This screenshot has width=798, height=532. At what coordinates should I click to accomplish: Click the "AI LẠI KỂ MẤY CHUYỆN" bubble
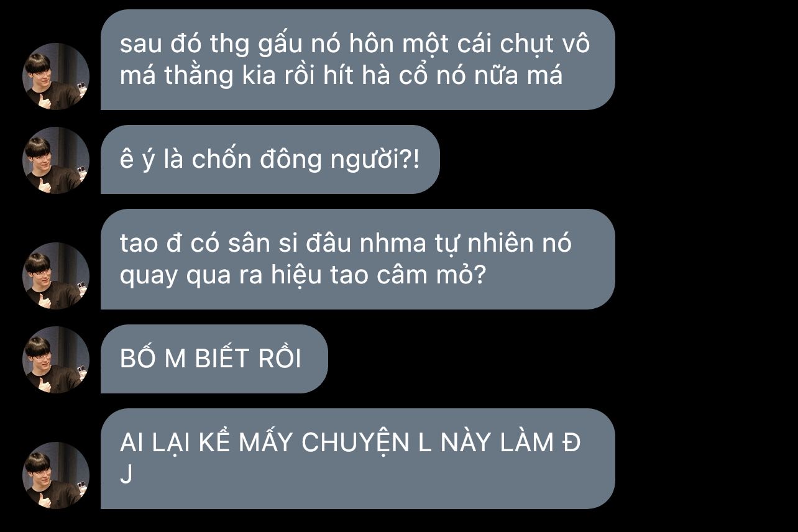point(357,459)
